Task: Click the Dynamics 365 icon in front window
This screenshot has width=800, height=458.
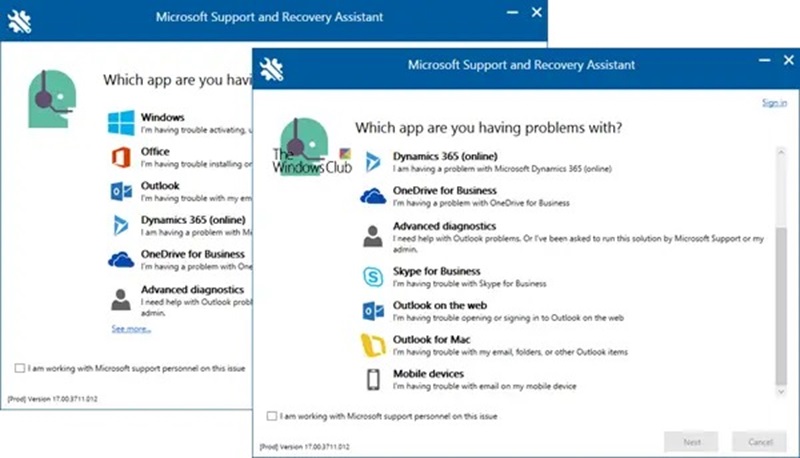Action: tap(373, 162)
